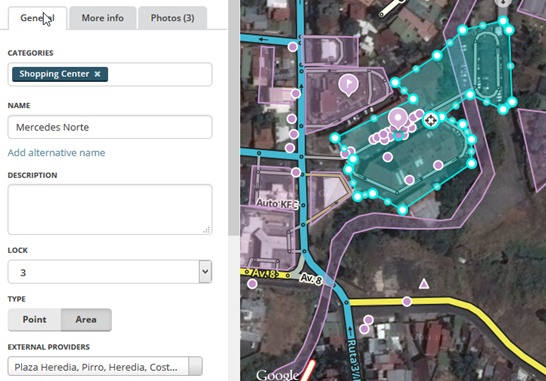Click the flag place marker pin
The width and height of the screenshot is (546, 381).
coord(348,85)
